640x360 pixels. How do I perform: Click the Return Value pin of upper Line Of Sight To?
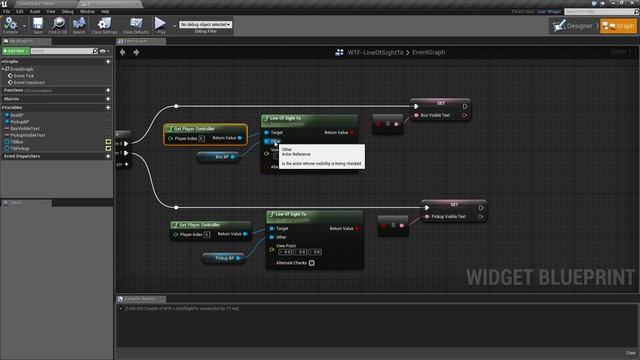pos(352,133)
